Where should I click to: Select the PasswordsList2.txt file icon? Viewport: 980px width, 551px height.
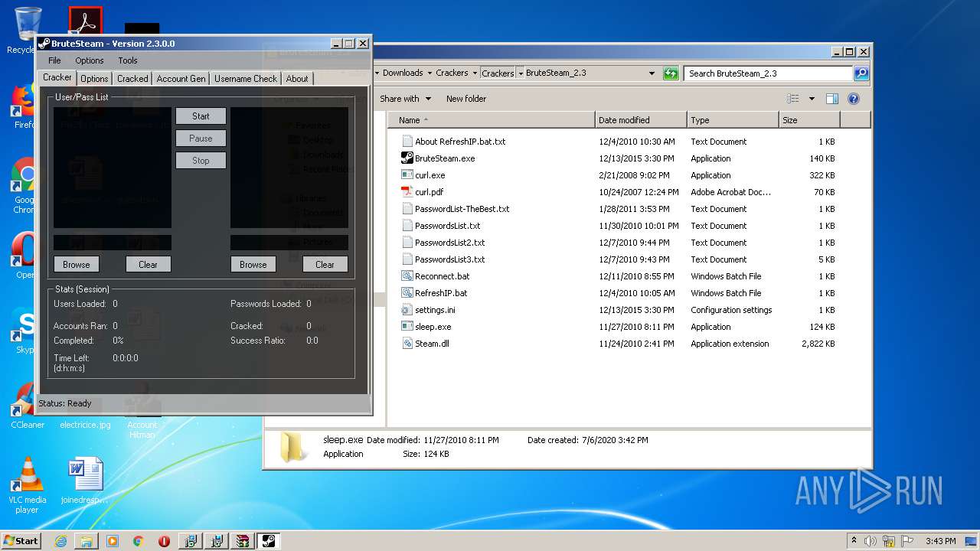[407, 243]
